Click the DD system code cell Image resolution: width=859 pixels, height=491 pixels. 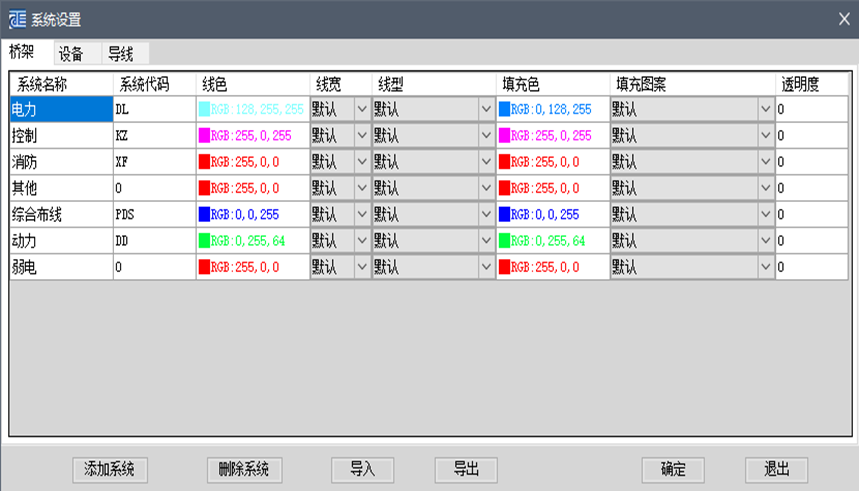[x=154, y=241]
